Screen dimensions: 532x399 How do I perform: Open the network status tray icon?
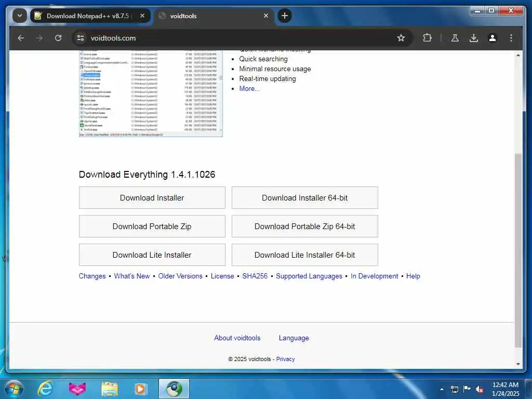point(454,389)
